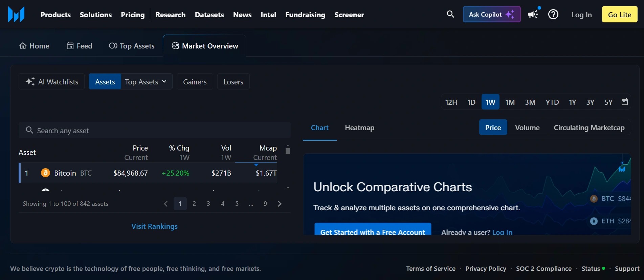644x280 pixels.
Task: Click the Bitcoin coin icon in table
Action: [x=45, y=173]
